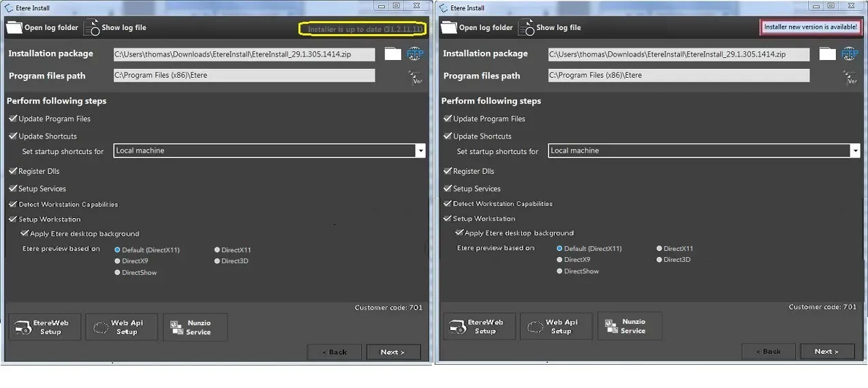Click Open log folder icon in left window
This screenshot has width=868, height=388.
point(14,28)
